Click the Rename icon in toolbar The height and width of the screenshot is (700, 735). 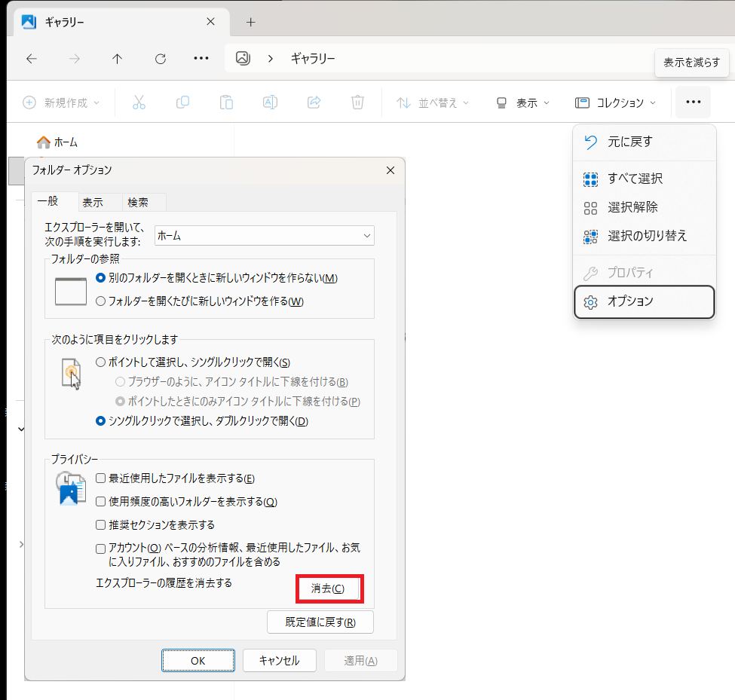tap(270, 102)
